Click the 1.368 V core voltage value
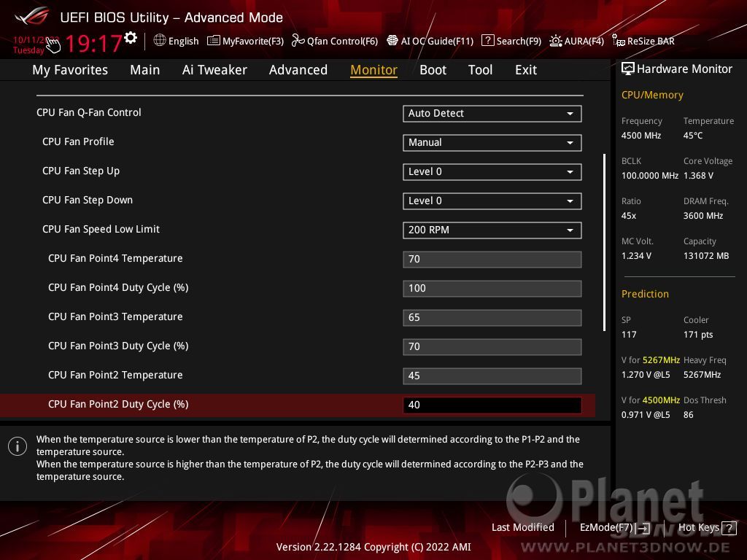This screenshot has width=747, height=560. pyautogui.click(x=698, y=176)
